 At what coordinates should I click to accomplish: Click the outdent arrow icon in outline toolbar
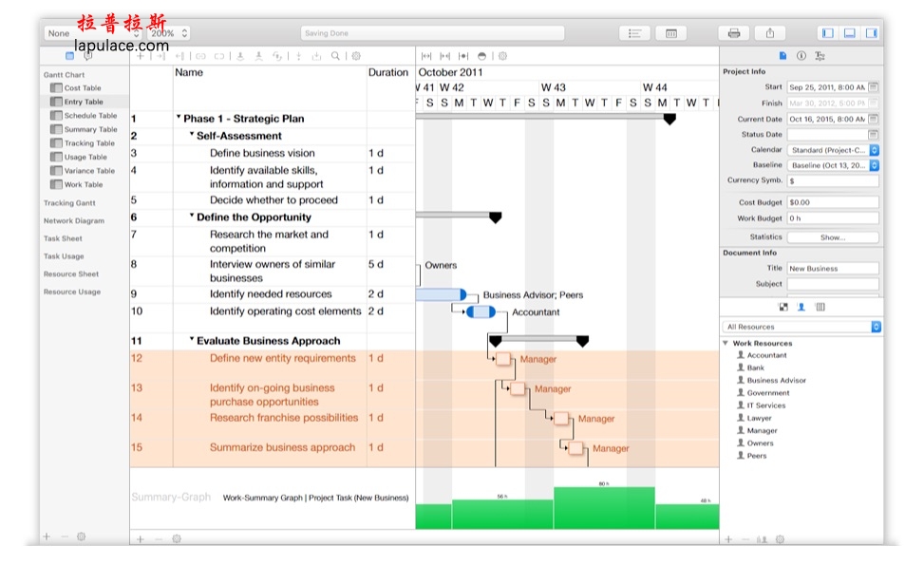[x=179, y=56]
